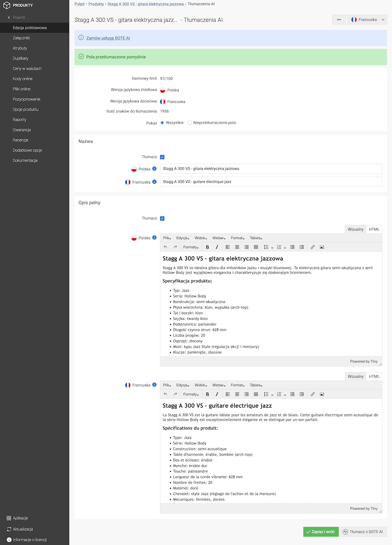This screenshot has width=392, height=545.
Task: Insert link icon in Polska editor
Action: point(313,247)
